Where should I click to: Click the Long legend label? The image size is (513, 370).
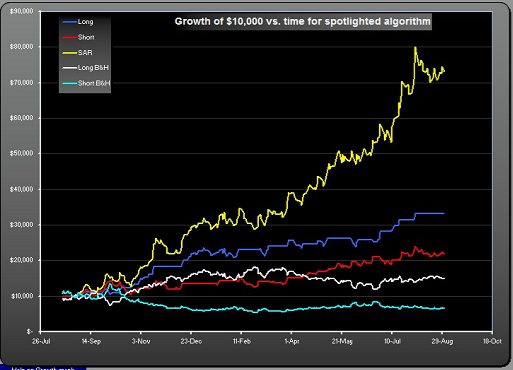coord(85,22)
